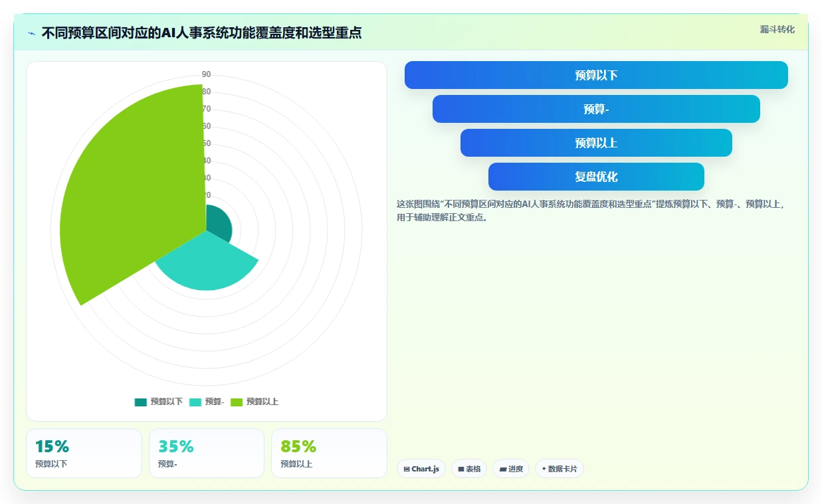Select the 预算以下 funnel stage bar
Screen dimensions: 822x504
[596, 75]
